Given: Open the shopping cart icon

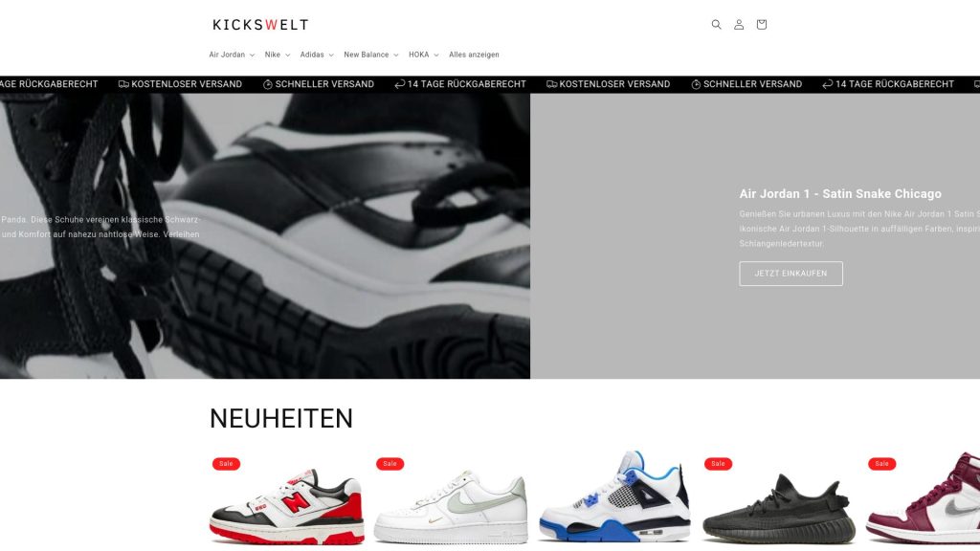Looking at the screenshot, I should [761, 24].
